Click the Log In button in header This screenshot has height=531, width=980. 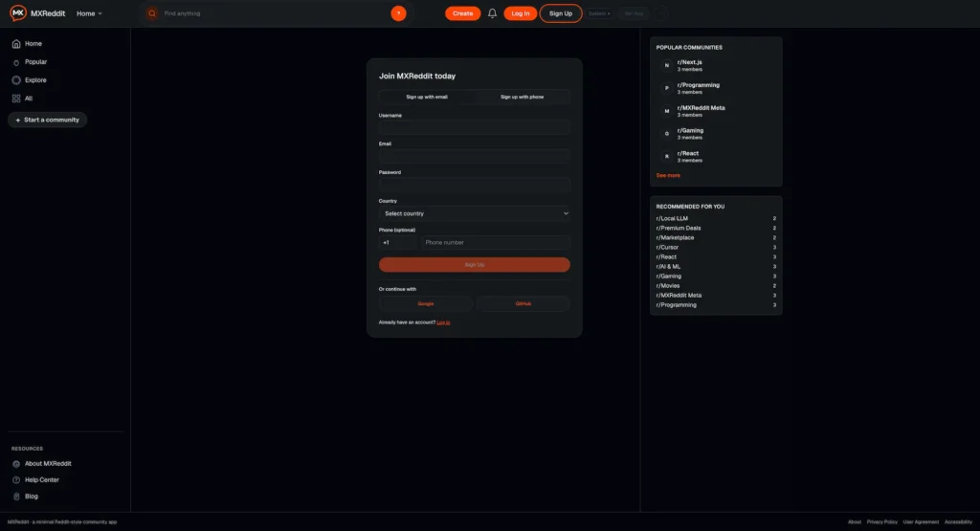(x=520, y=13)
